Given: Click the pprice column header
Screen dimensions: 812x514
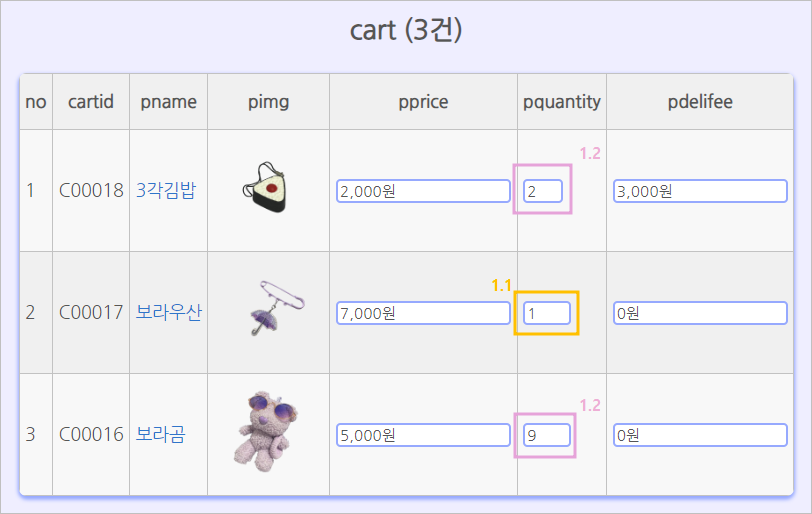Looking at the screenshot, I should (423, 101).
